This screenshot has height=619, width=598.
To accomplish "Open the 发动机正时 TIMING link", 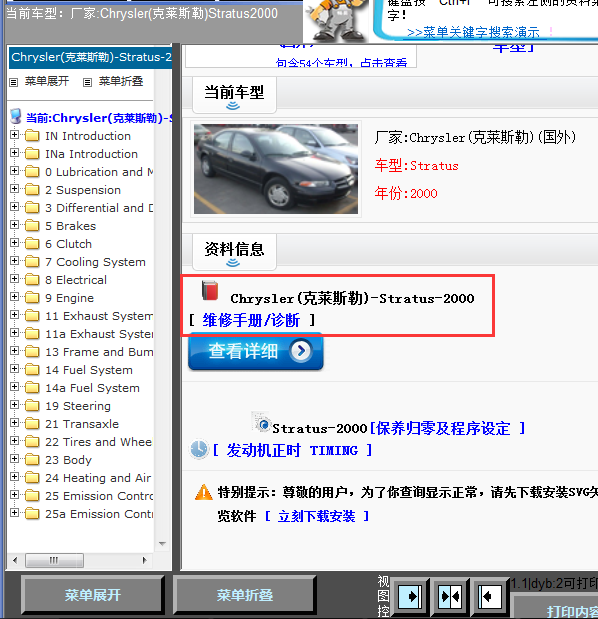I will (x=292, y=450).
